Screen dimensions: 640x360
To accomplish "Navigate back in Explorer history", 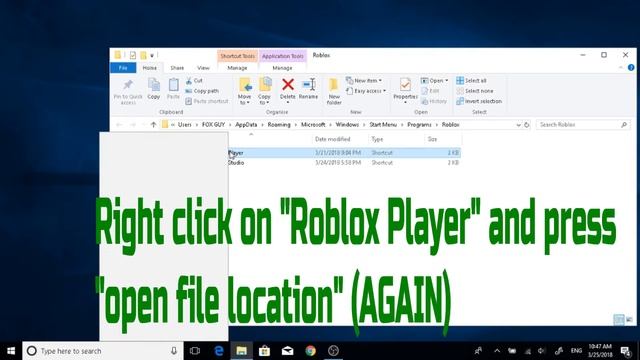I will click(x=119, y=125).
